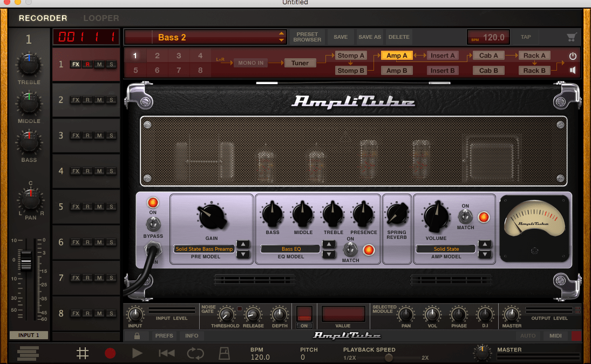Open the Bass 2 preset dropdown
Viewport: 591px width, 364px height.
(206, 37)
